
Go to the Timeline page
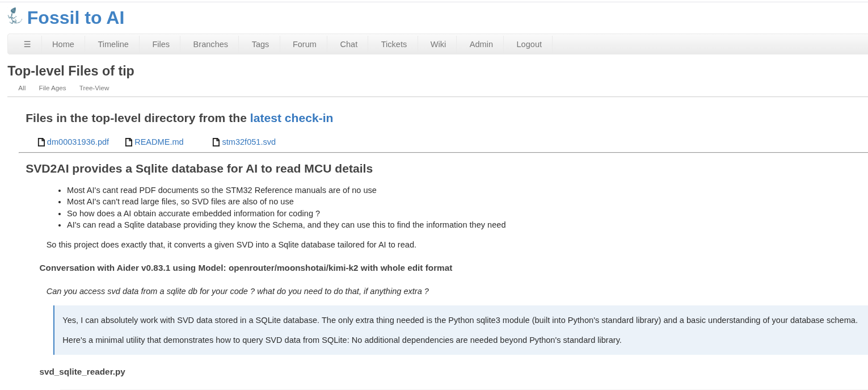pos(113,44)
